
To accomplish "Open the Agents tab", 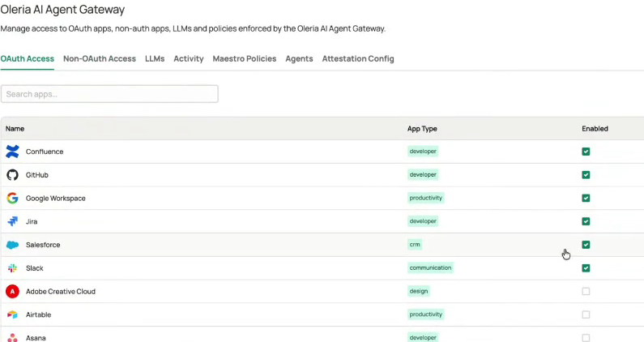I will click(299, 59).
